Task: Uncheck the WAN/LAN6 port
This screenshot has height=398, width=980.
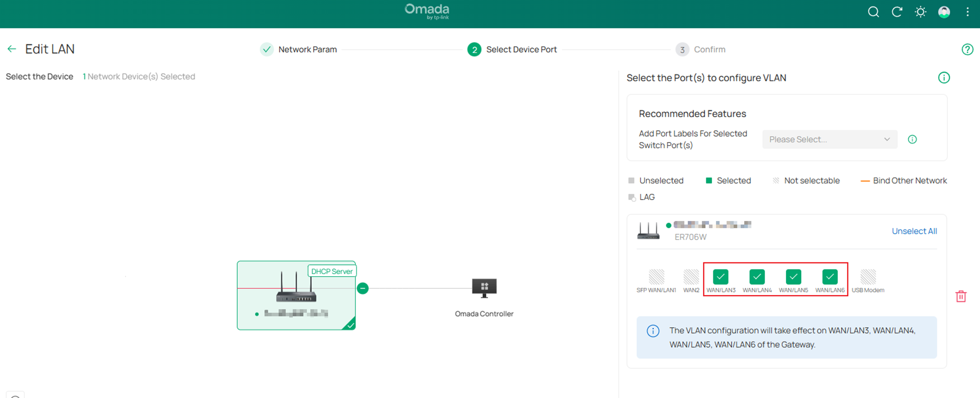Action: tap(830, 277)
